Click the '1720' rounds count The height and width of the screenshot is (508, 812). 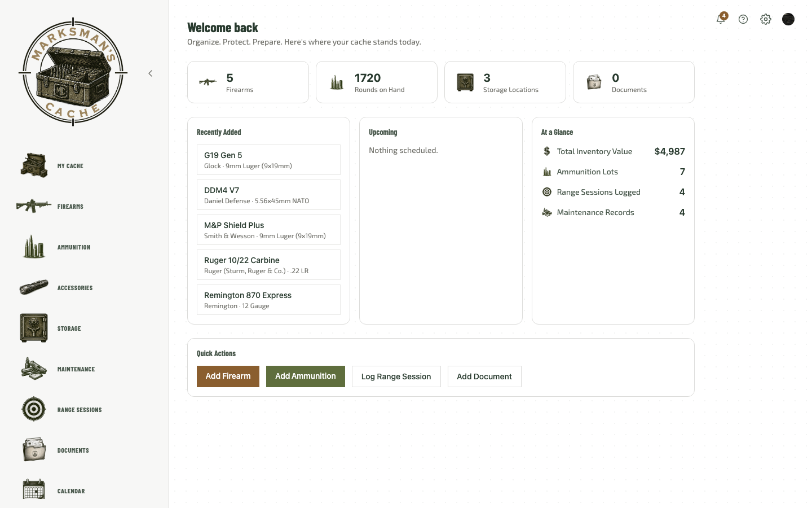coord(368,78)
